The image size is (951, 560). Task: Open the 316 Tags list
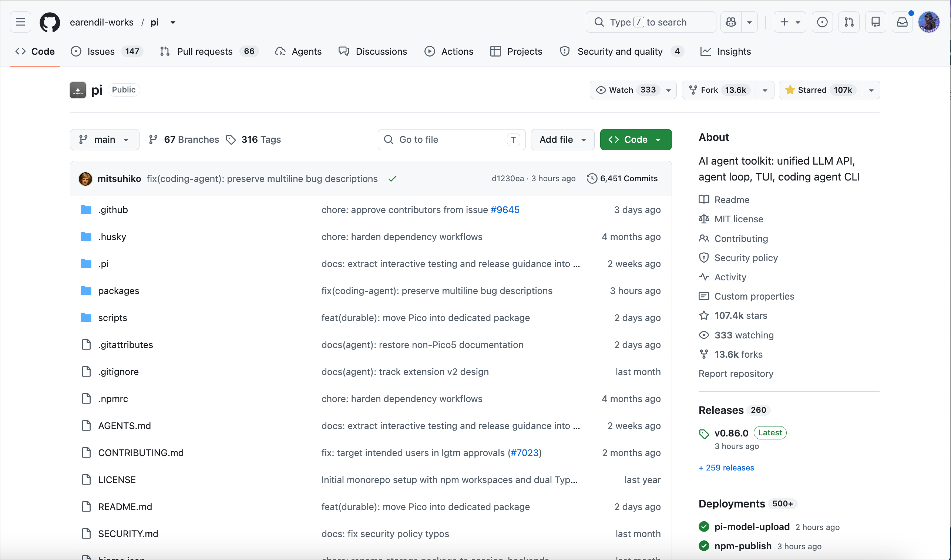pos(253,139)
